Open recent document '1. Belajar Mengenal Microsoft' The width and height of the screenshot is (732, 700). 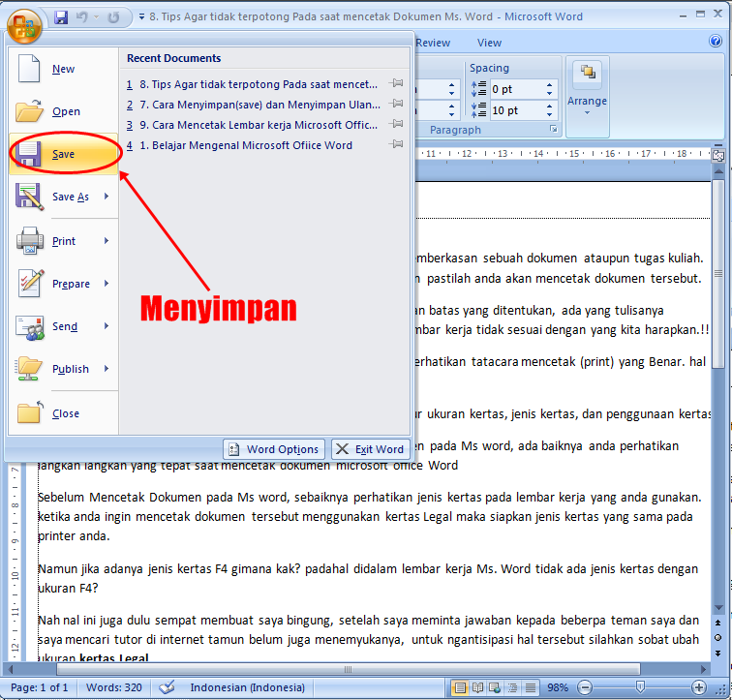point(239,145)
